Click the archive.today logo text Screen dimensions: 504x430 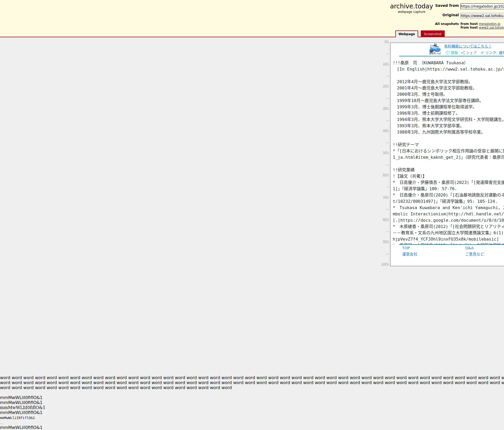(411, 6)
